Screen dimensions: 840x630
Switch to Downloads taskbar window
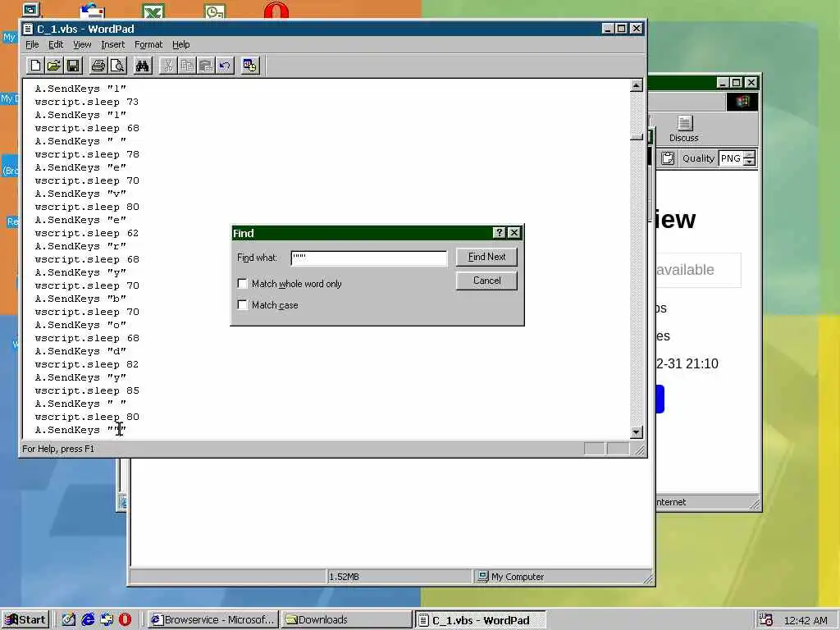[346, 620]
